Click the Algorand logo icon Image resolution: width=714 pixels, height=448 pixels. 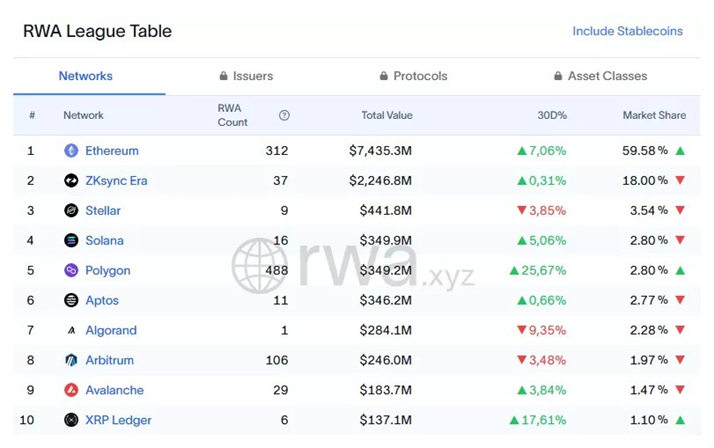coord(71,331)
